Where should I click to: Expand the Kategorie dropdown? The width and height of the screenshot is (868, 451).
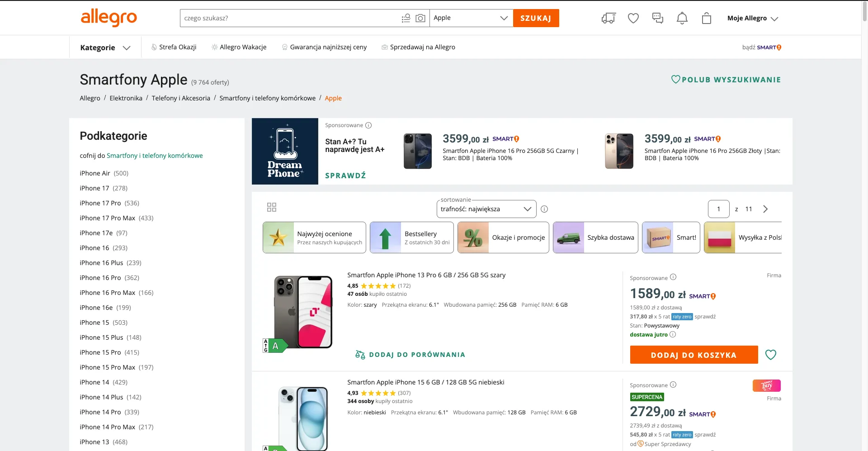pyautogui.click(x=105, y=47)
